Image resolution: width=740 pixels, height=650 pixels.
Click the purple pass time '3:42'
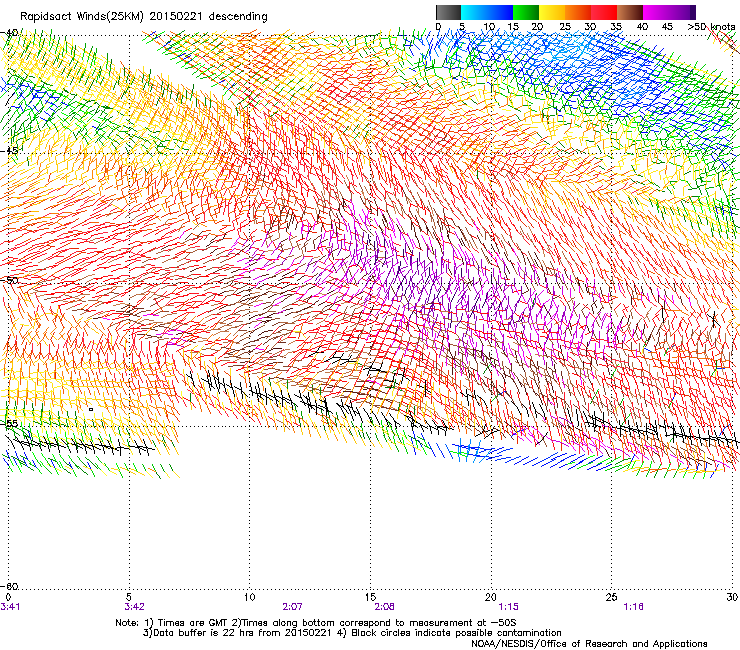(135, 607)
